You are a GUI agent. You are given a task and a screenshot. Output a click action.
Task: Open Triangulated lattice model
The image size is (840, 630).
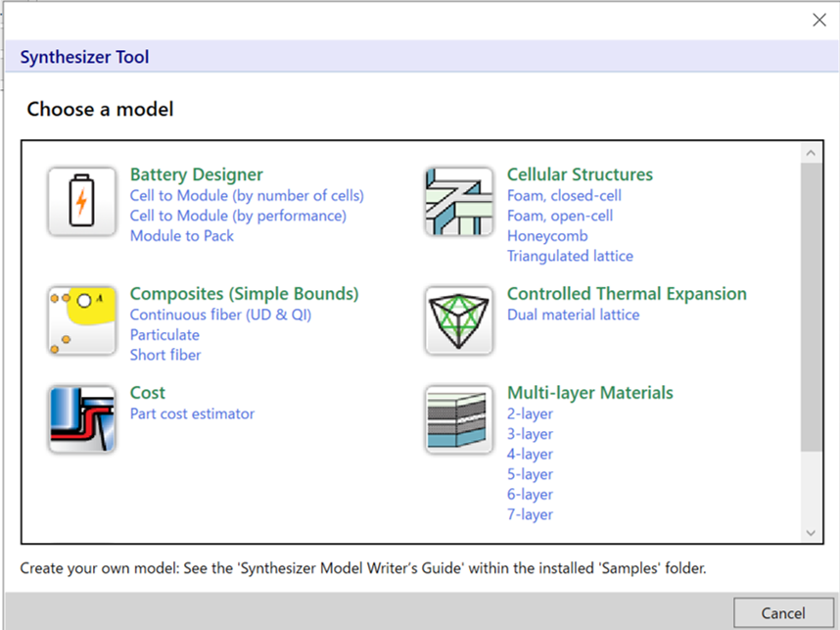570,256
